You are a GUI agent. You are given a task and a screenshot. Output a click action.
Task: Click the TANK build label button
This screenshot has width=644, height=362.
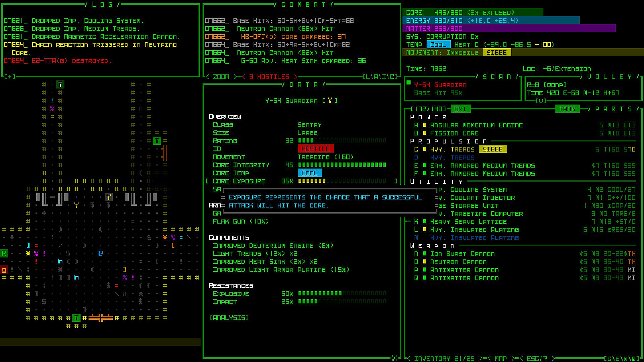click(567, 109)
